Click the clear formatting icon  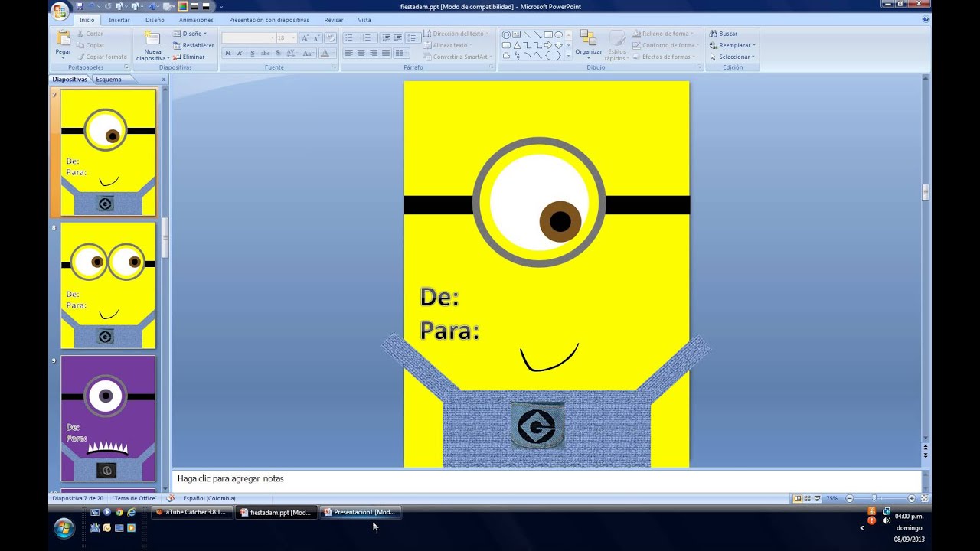coord(330,37)
